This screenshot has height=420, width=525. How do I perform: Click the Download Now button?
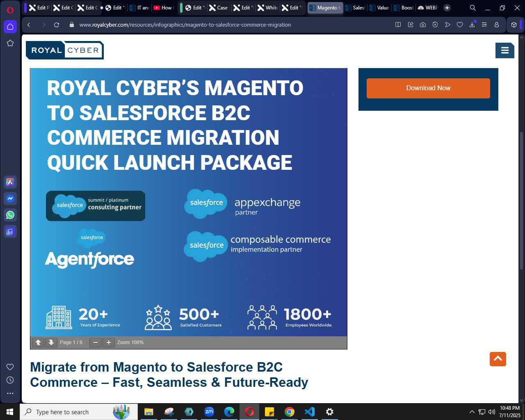point(428,88)
